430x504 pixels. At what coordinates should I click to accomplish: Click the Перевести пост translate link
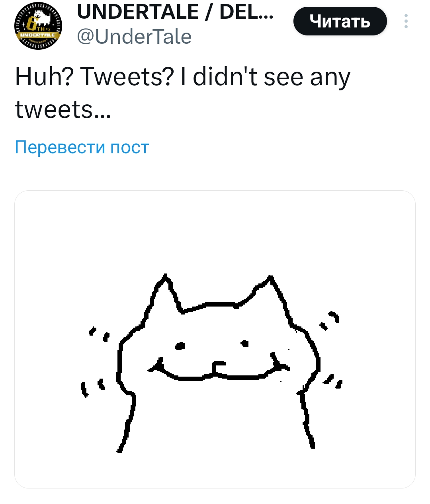(82, 147)
